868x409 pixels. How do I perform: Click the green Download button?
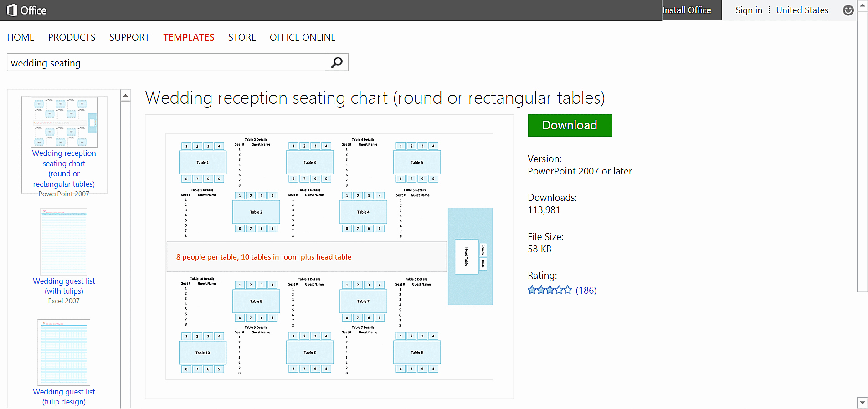click(x=570, y=125)
